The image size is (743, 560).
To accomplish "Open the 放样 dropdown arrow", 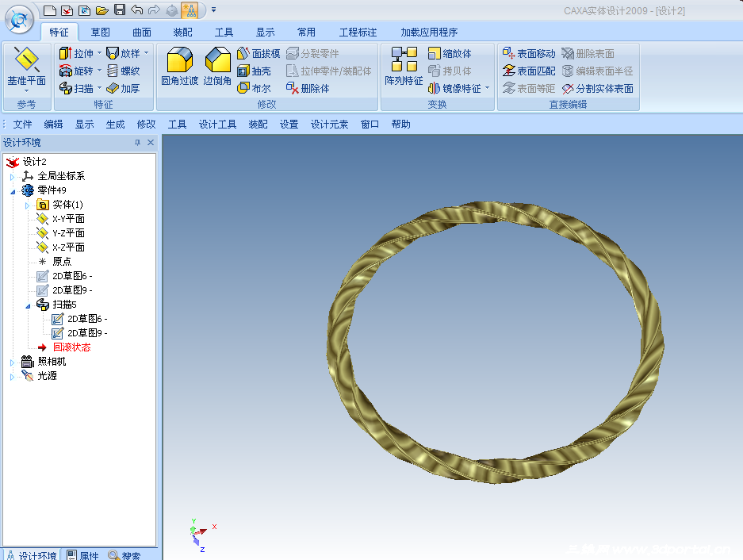I will tap(147, 53).
